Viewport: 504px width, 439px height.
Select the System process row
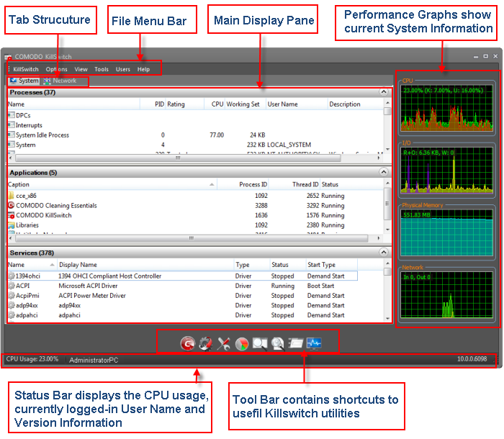tap(195, 145)
